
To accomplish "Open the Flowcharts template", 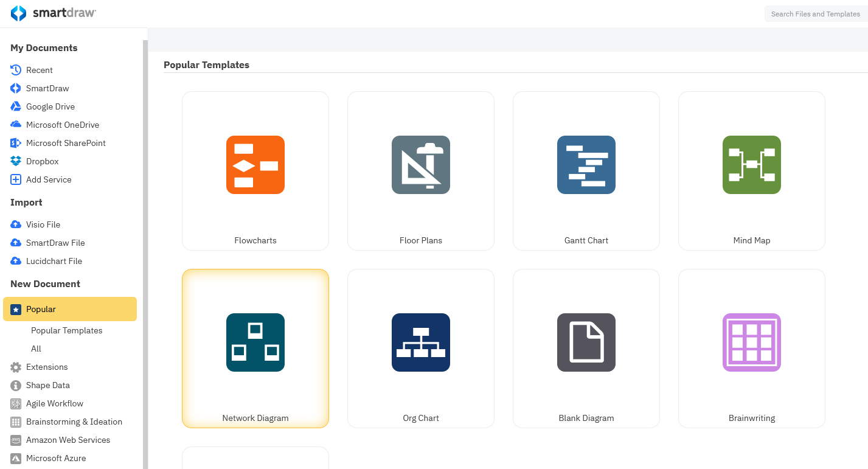I will 255,171.
